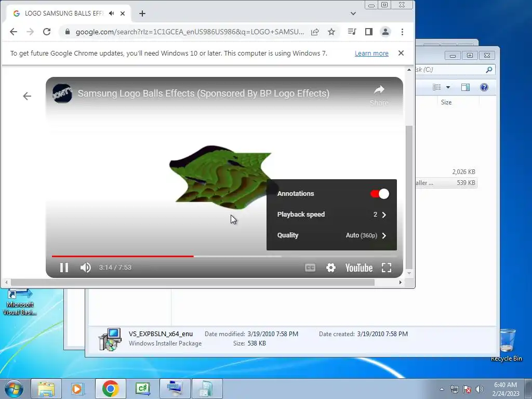Click the scroll-down arrow of vertical scrollbar
532x399 pixels.
(x=409, y=273)
